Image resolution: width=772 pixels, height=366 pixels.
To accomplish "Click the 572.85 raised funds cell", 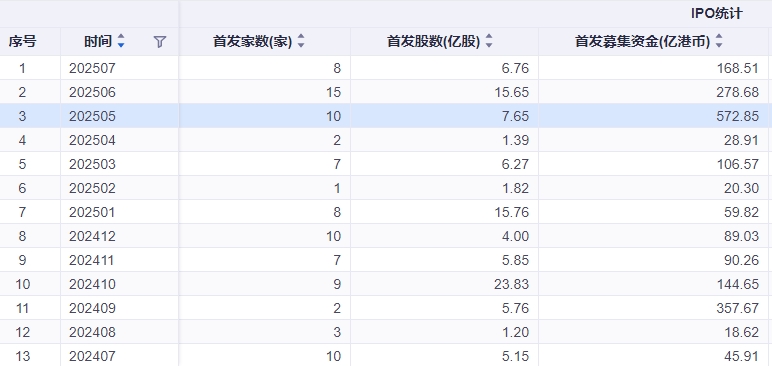I will click(x=654, y=116).
